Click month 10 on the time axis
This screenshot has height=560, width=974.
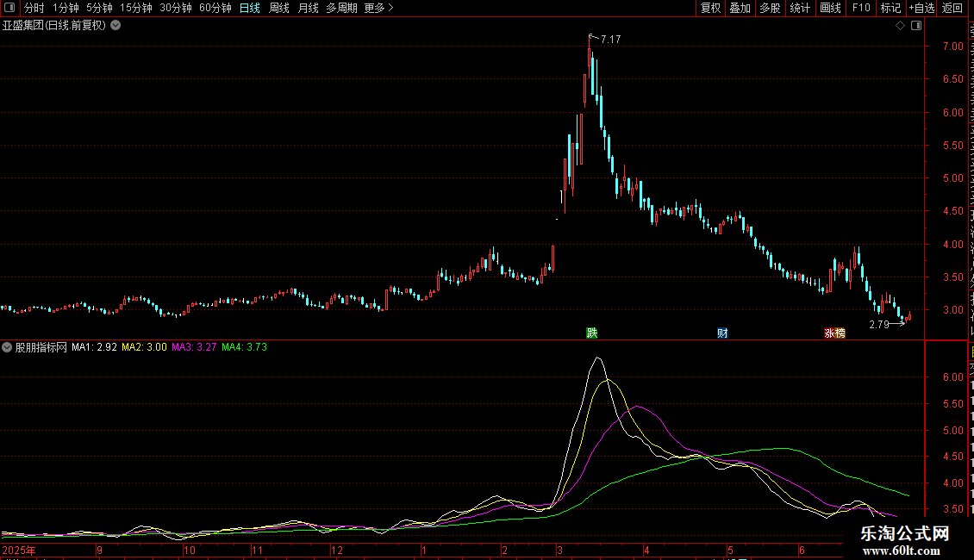(190, 550)
